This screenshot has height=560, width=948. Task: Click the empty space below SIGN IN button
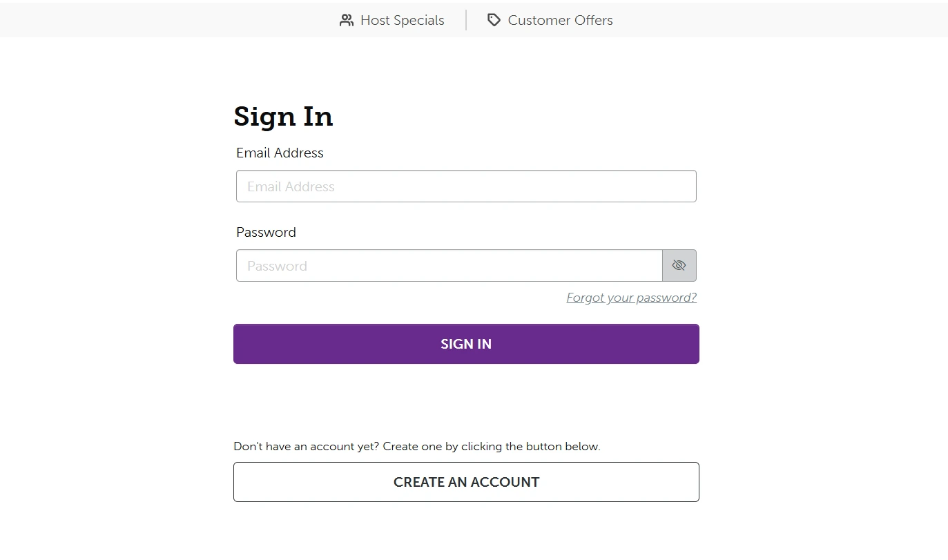(466, 400)
